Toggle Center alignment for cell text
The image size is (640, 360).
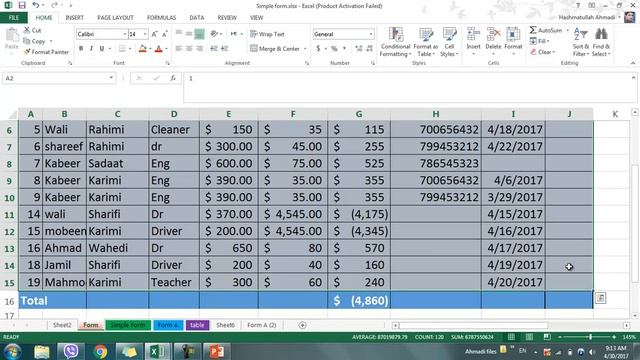189,49
